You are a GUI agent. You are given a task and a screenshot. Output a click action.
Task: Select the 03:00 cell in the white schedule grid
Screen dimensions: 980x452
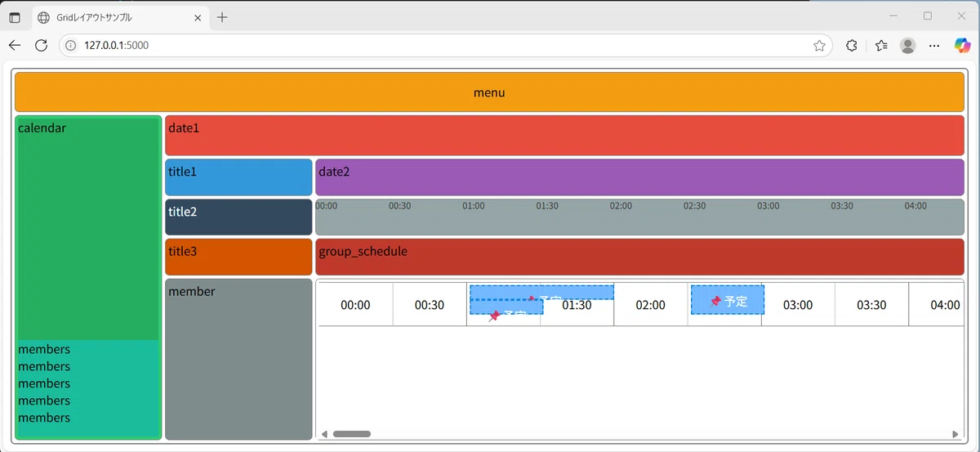(798, 305)
